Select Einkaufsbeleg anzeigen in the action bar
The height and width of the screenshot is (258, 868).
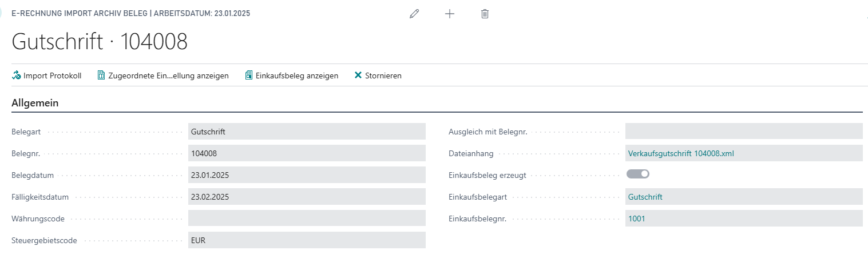click(296, 76)
